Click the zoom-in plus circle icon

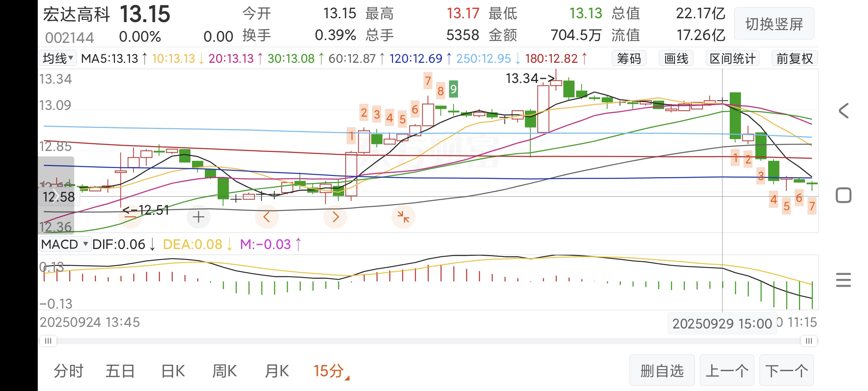(x=198, y=217)
